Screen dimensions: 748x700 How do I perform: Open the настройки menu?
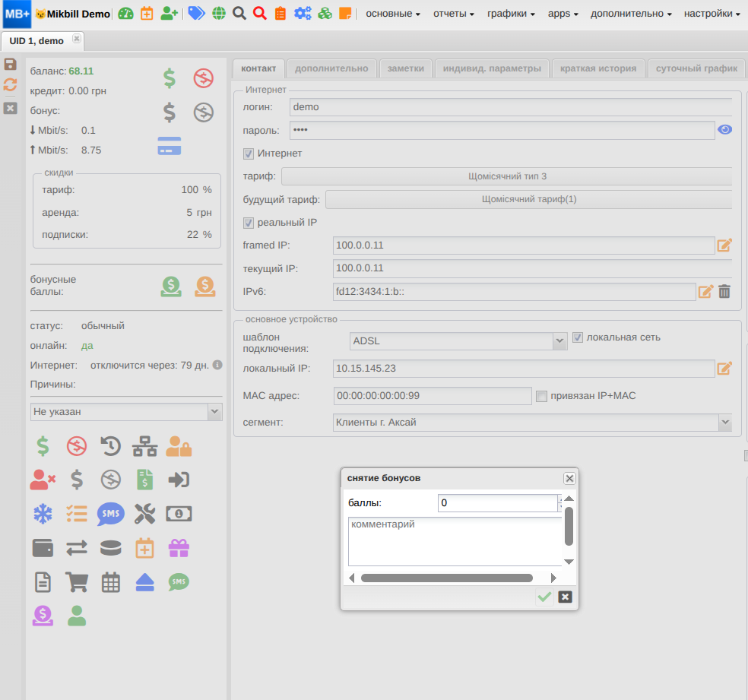[712, 14]
